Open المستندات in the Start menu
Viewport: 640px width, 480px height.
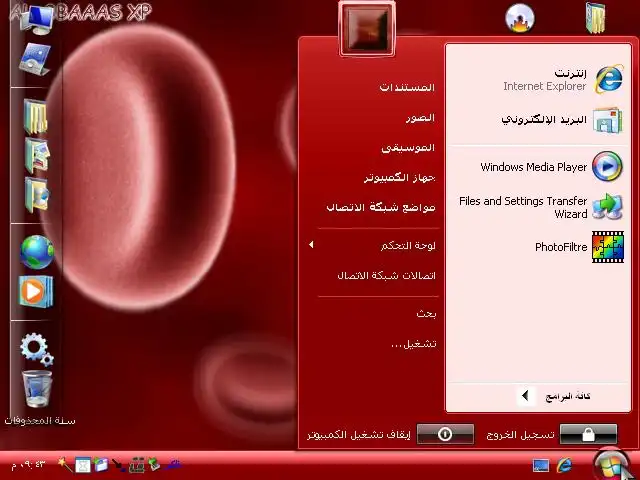pyautogui.click(x=407, y=87)
